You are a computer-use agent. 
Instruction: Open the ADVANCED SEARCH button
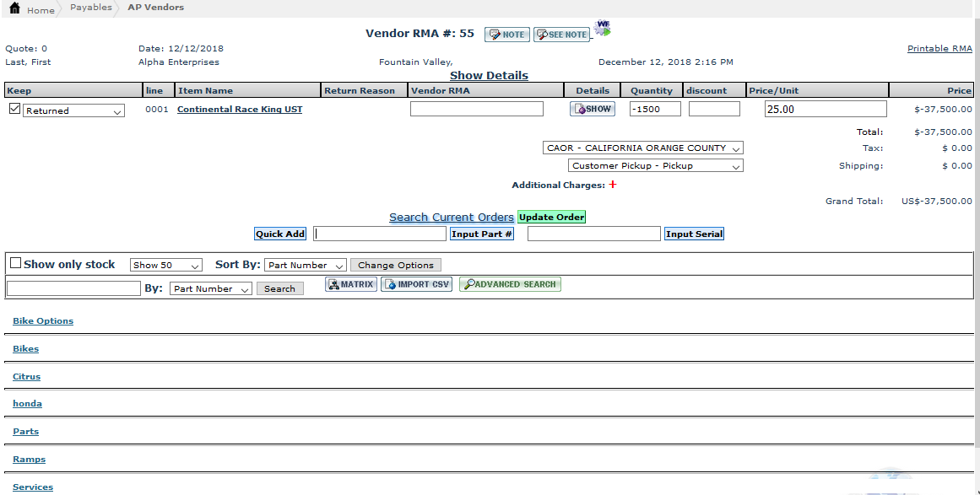point(510,284)
